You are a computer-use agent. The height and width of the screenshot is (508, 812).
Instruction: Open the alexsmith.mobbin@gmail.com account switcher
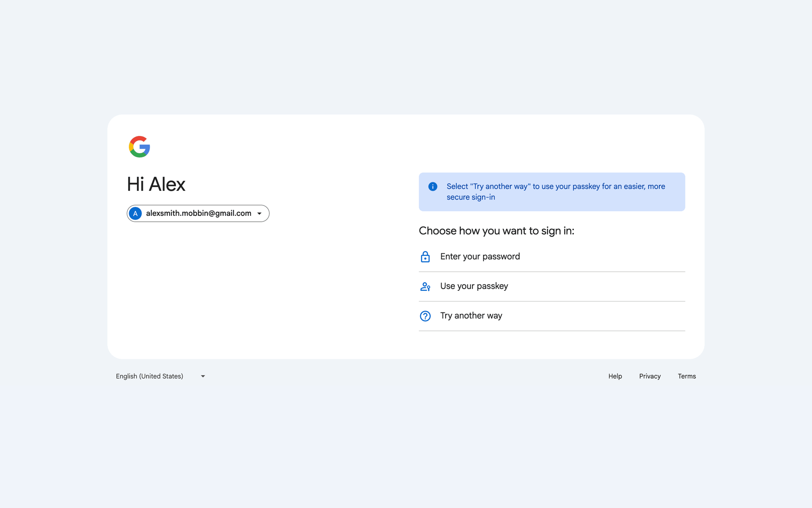[x=198, y=213]
